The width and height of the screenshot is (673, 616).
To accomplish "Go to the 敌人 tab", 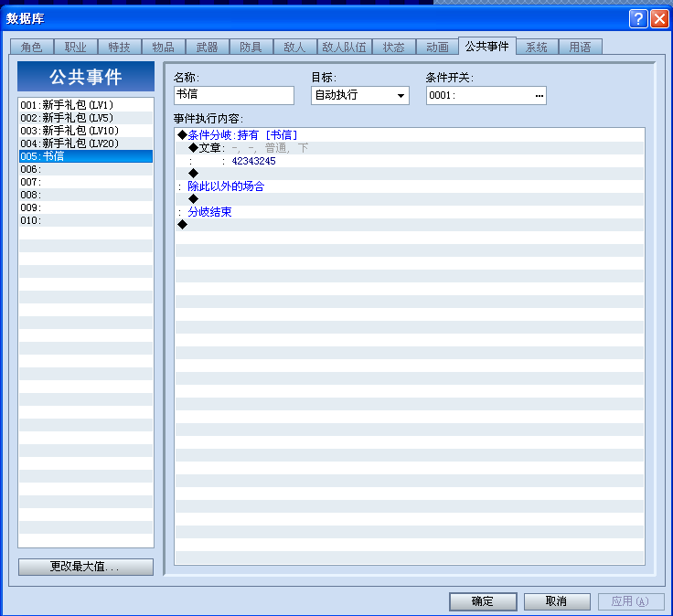I will coord(294,47).
